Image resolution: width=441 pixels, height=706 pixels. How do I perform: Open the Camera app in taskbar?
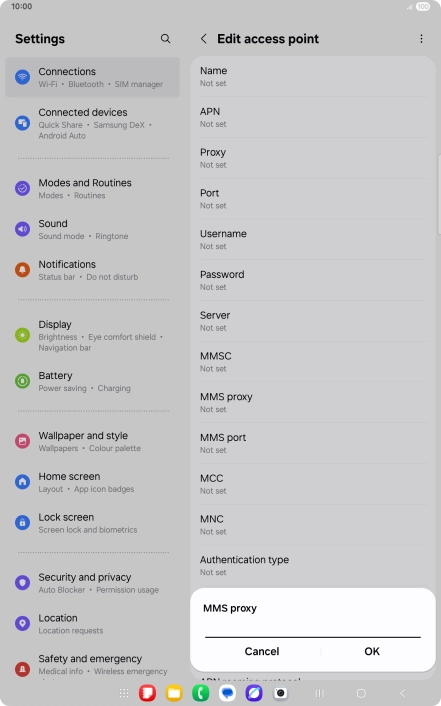point(281,693)
